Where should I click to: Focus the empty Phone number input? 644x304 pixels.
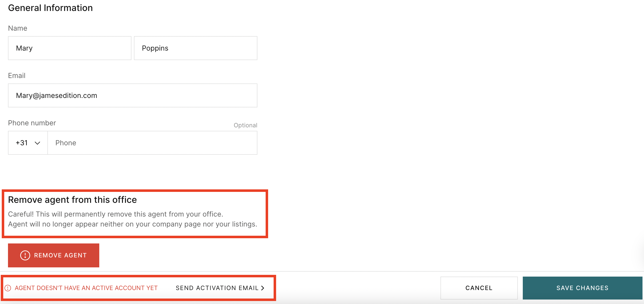tap(152, 143)
